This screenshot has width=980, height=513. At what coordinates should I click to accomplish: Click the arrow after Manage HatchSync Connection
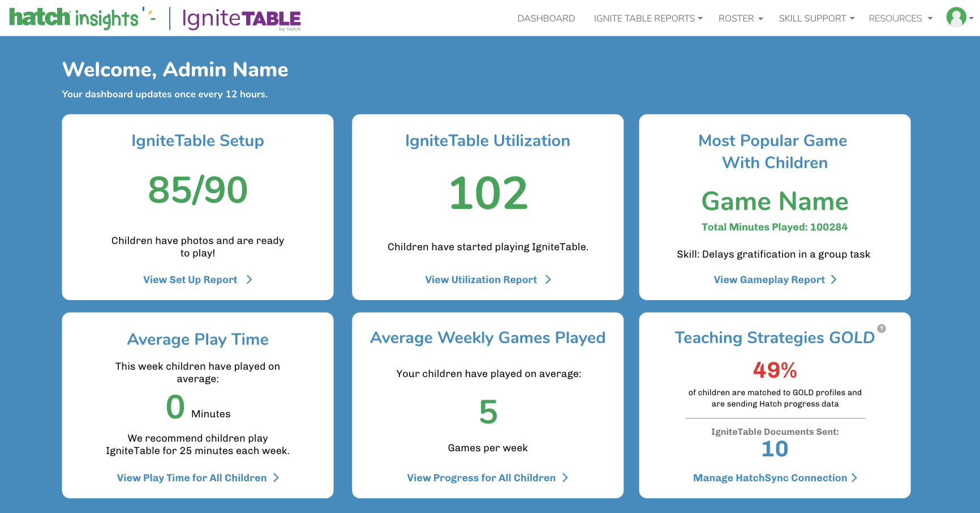[854, 477]
